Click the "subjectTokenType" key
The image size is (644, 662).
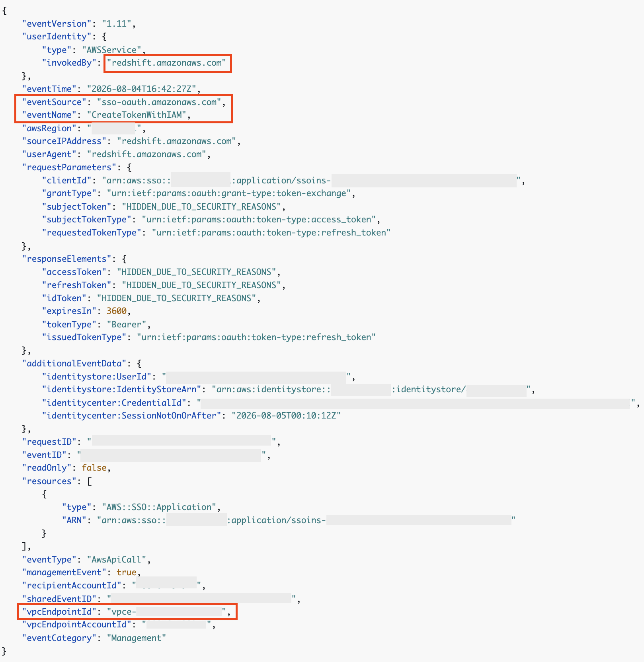pyautogui.click(x=87, y=220)
